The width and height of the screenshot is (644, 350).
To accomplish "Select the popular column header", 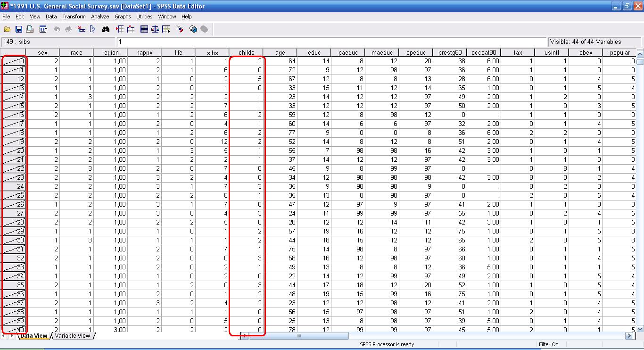I will (x=619, y=52).
